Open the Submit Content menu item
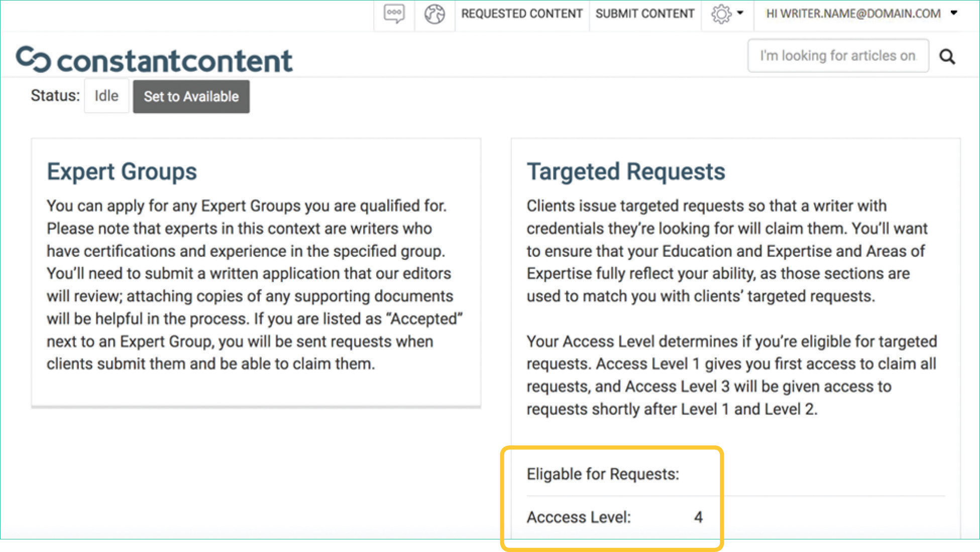980x552 pixels. 645,14
